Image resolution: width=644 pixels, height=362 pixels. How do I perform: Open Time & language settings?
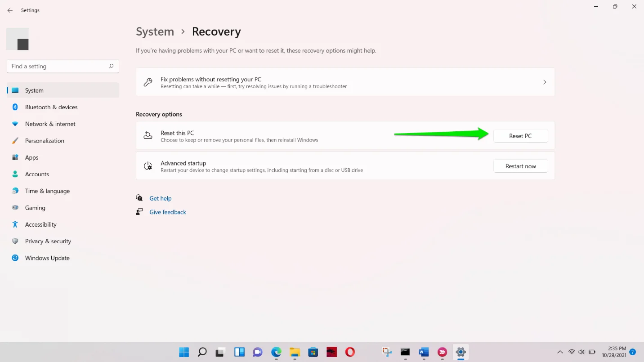[63, 191]
